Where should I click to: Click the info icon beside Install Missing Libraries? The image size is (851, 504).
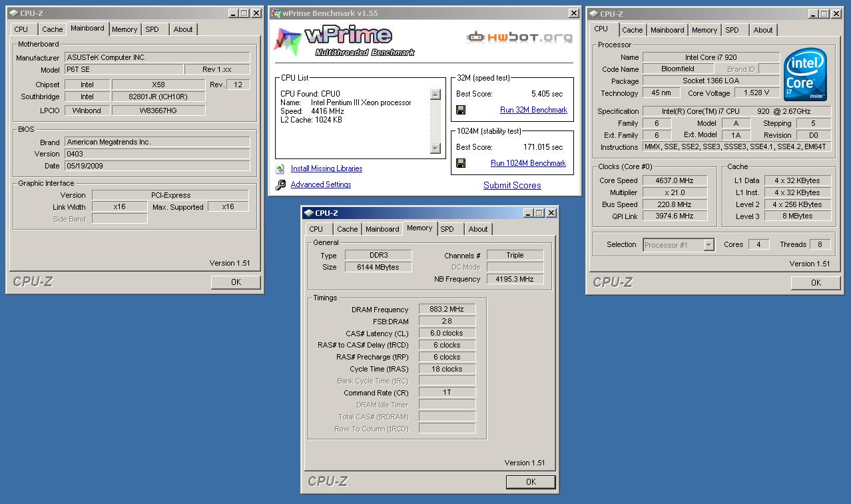click(280, 168)
